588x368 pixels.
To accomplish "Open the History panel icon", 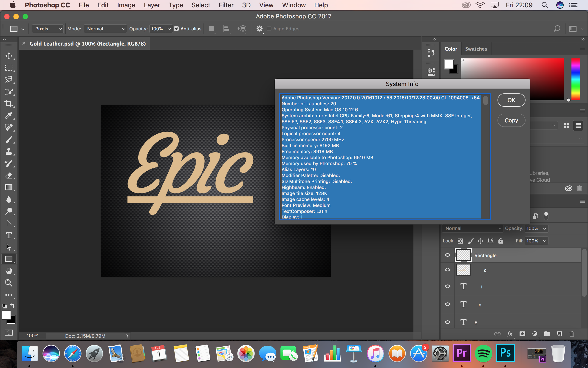I will pos(431,53).
